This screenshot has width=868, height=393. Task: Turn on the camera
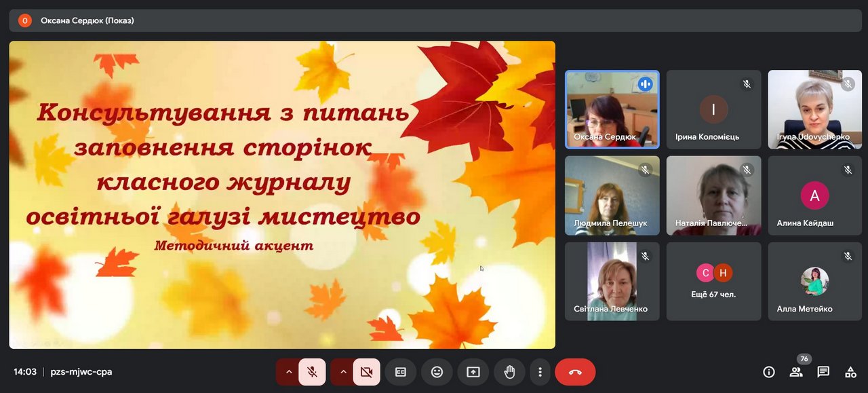click(x=366, y=372)
